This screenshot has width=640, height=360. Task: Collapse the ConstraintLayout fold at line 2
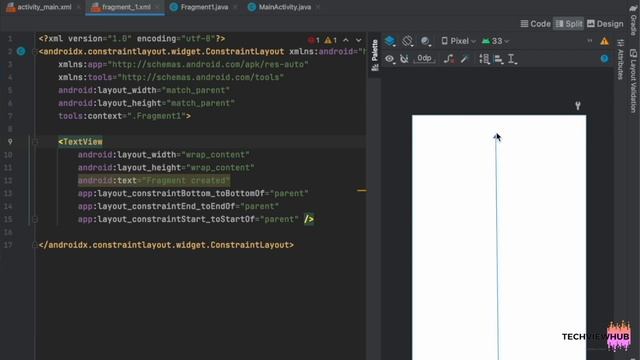[x=35, y=51]
